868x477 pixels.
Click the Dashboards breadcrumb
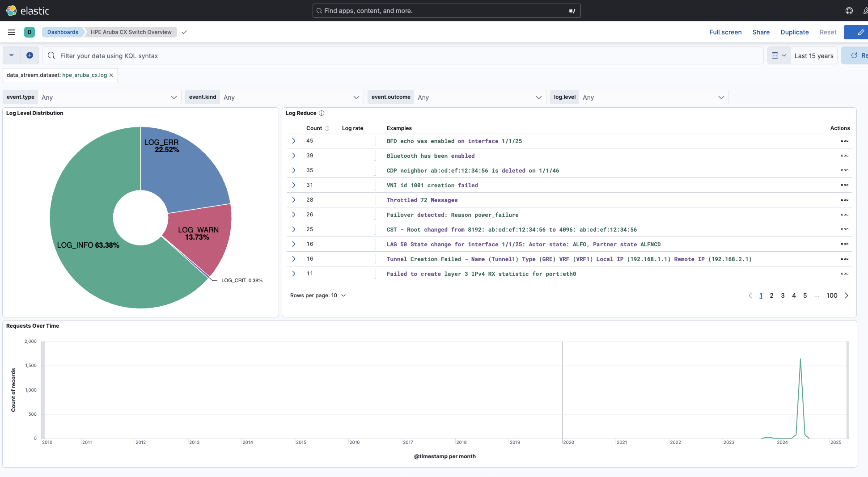63,32
